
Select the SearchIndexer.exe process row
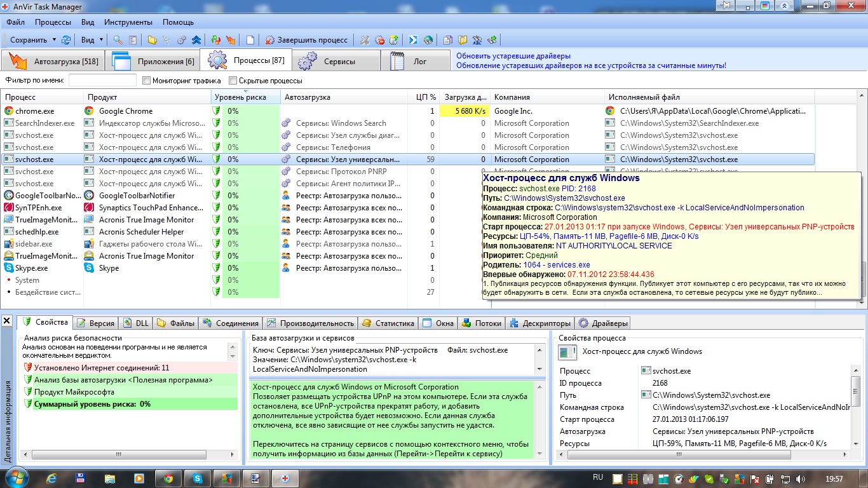tap(408, 123)
